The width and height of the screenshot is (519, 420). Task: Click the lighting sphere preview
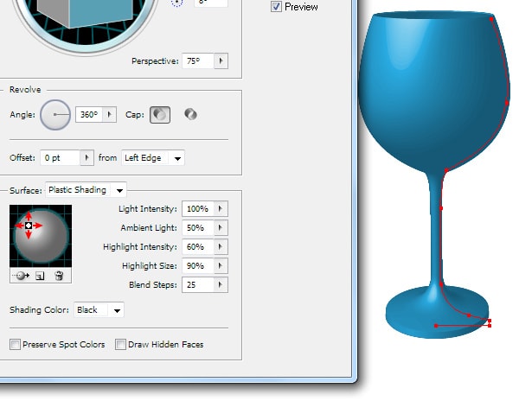point(41,236)
